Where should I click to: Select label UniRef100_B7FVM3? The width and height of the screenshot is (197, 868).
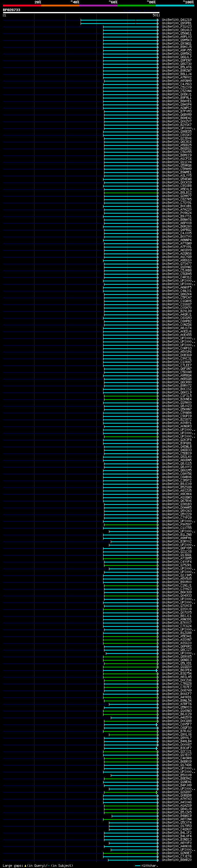point(177,111)
